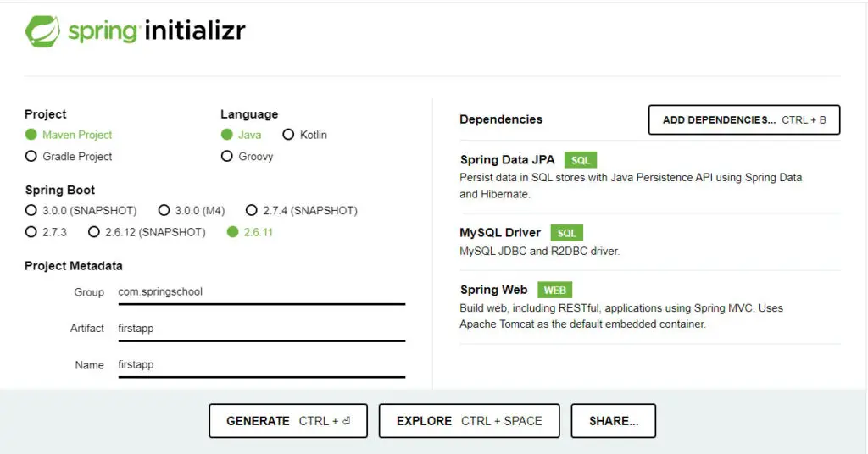
Task: Click into the Artifact text field
Action: [x=261, y=329]
